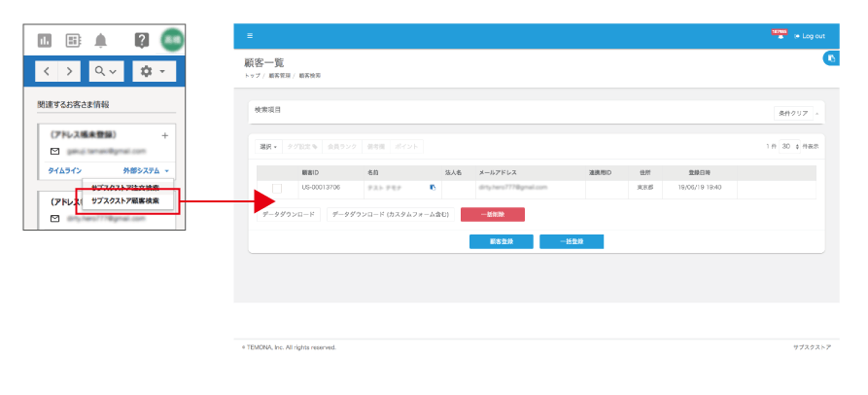Click the red 一括削除 button
Image resolution: width=868 pixels, height=395 pixels.
492,214
